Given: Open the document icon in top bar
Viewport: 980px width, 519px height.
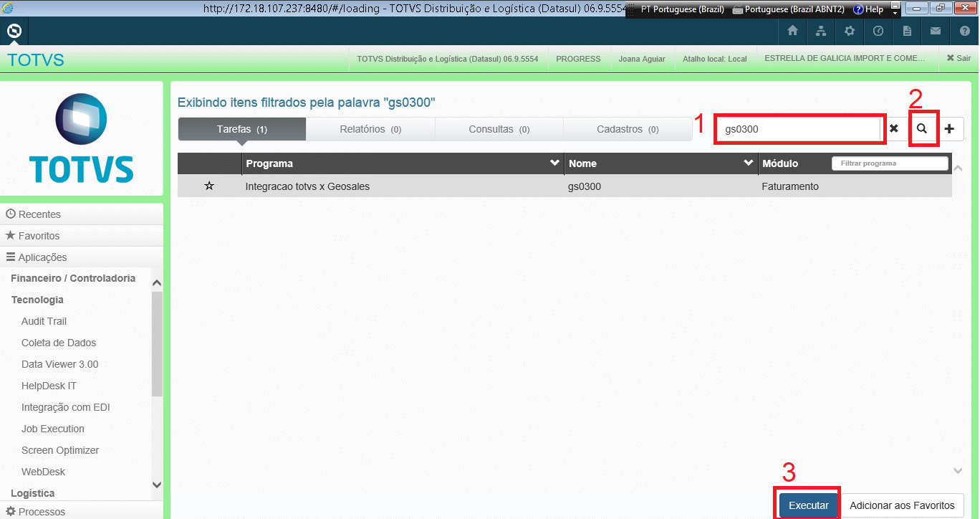Looking at the screenshot, I should point(907,31).
